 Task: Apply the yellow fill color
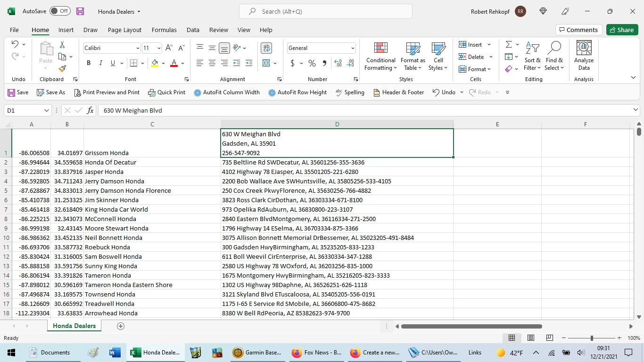click(155, 63)
